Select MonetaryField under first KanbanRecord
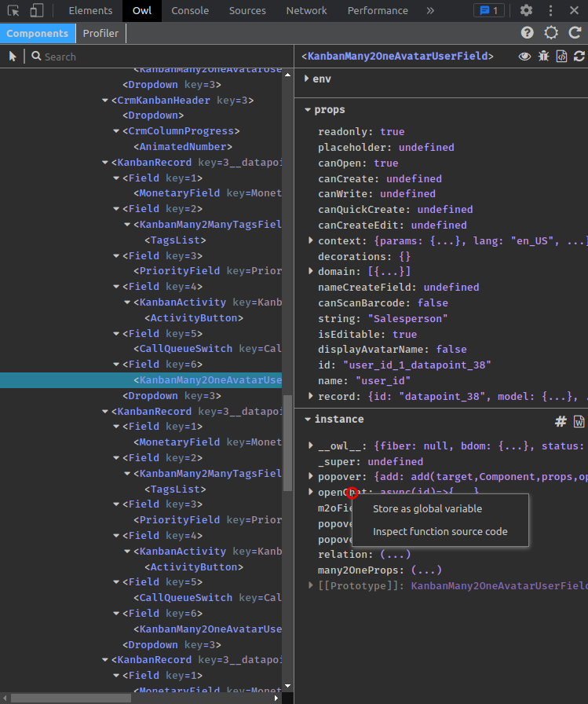Screen dimensions: 588x704 coord(208,193)
